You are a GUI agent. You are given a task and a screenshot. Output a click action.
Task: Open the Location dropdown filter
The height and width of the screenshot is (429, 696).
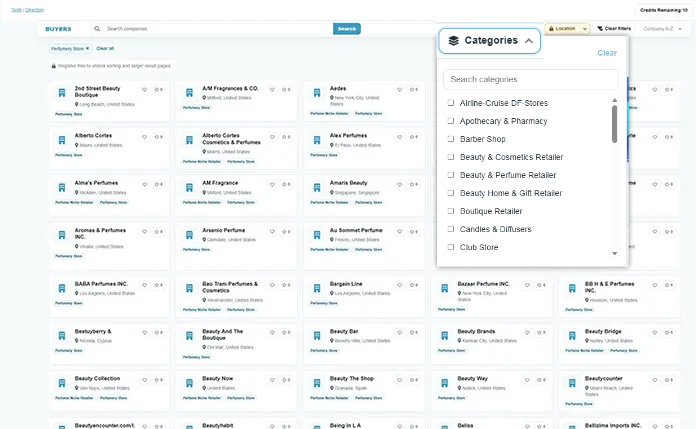(x=567, y=28)
